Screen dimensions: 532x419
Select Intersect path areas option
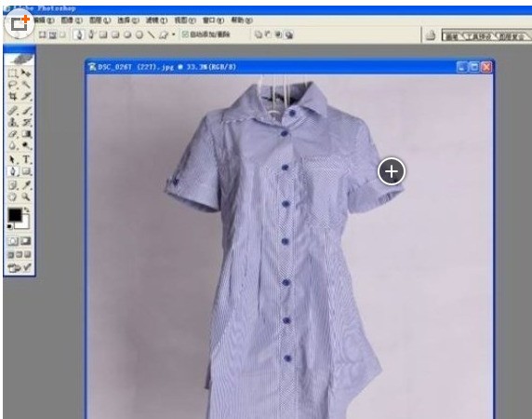click(278, 34)
